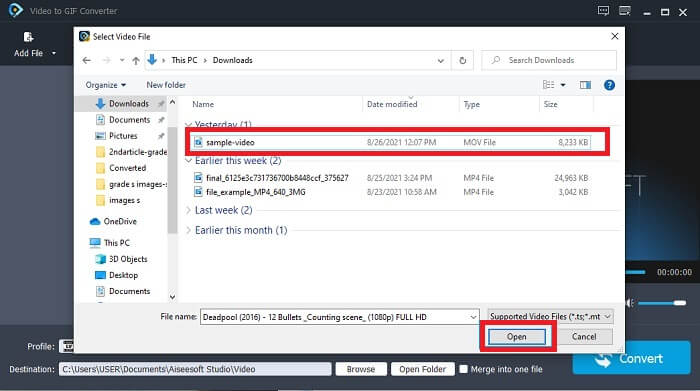Toggle the preview pane icon

click(585, 85)
